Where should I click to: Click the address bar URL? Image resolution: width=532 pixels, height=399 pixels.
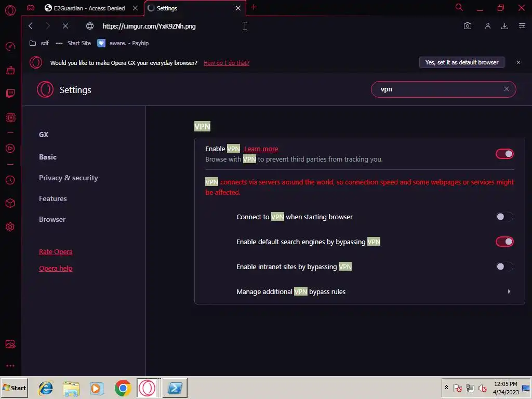pos(149,26)
